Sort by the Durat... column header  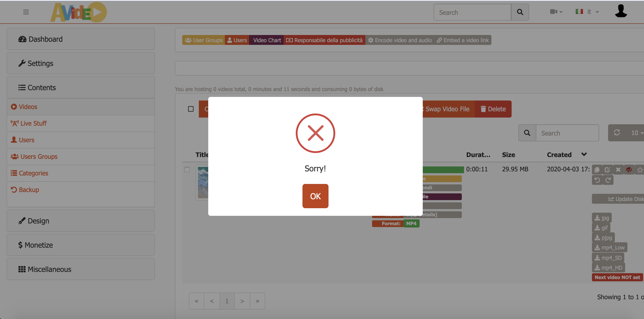[x=478, y=155]
